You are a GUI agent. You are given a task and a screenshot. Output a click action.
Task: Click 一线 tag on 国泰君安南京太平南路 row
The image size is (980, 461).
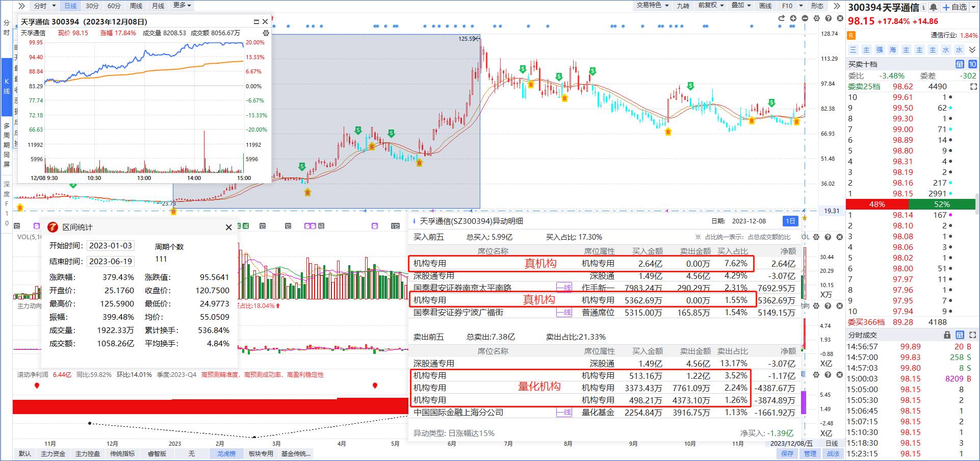coord(564,288)
